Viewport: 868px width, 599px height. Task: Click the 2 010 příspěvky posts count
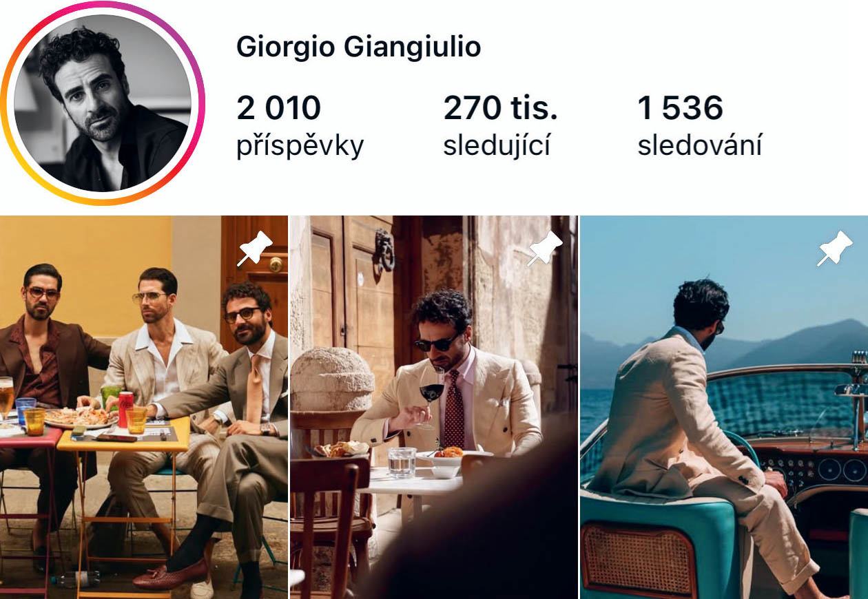[x=279, y=107]
